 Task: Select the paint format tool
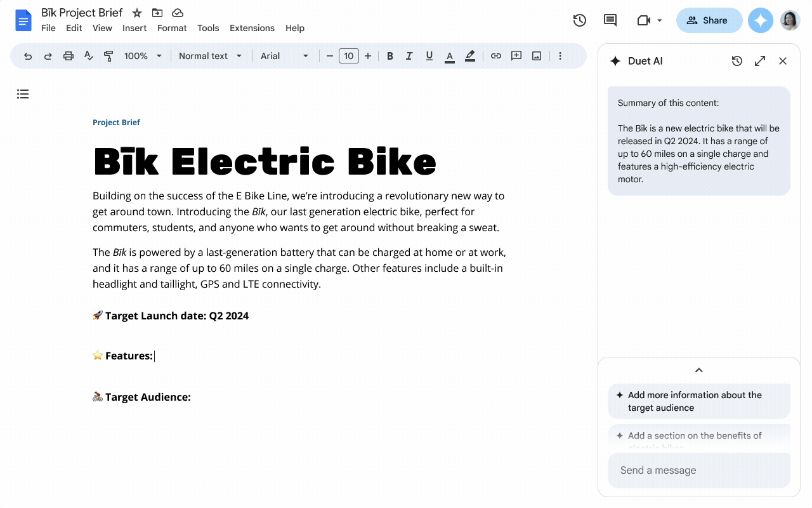[108, 56]
